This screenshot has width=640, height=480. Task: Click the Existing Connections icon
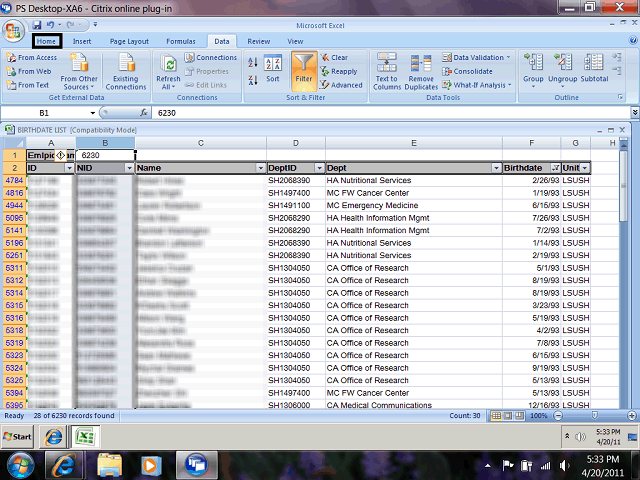(x=126, y=70)
